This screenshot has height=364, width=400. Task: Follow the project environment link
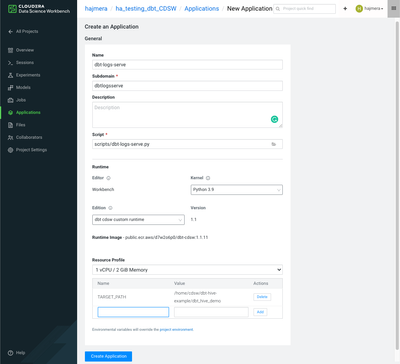coord(176,330)
